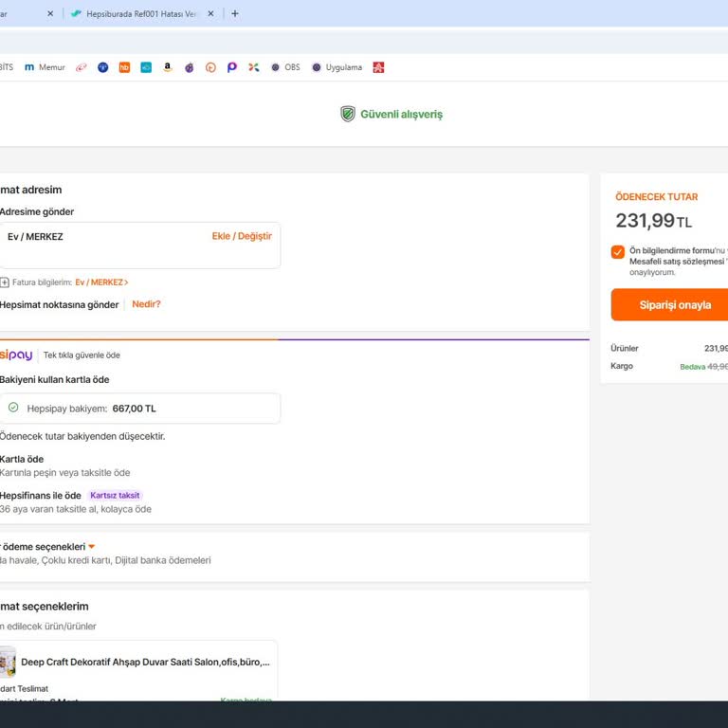Image resolution: width=728 pixels, height=728 pixels.
Task: Click Deep Craft Dekoratif Ahşap Duvar Saati title
Action: coord(145,662)
